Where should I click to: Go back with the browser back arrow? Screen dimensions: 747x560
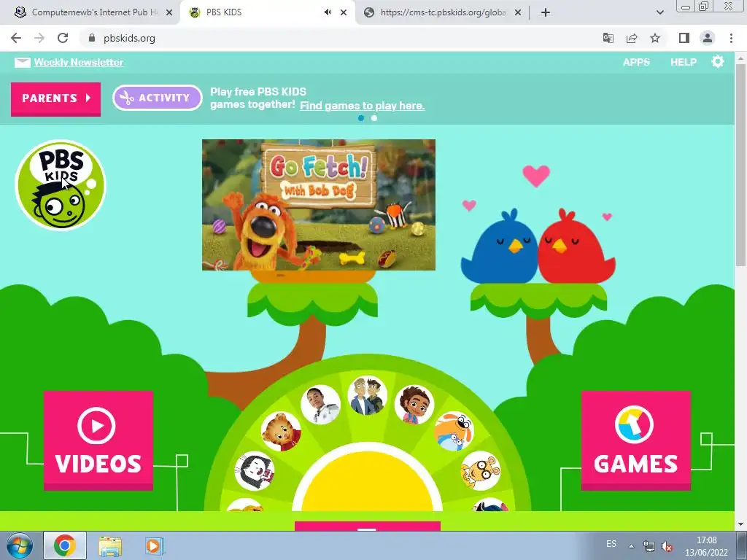[x=16, y=38]
